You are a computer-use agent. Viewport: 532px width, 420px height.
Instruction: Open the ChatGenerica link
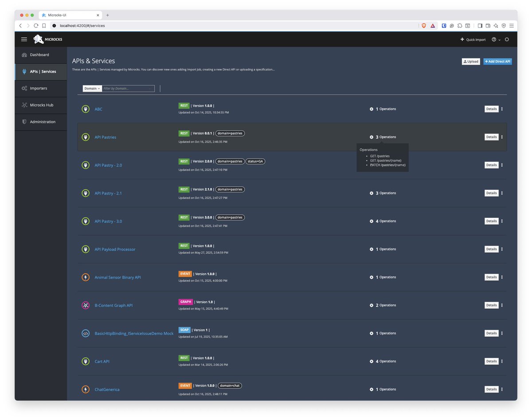coord(107,389)
